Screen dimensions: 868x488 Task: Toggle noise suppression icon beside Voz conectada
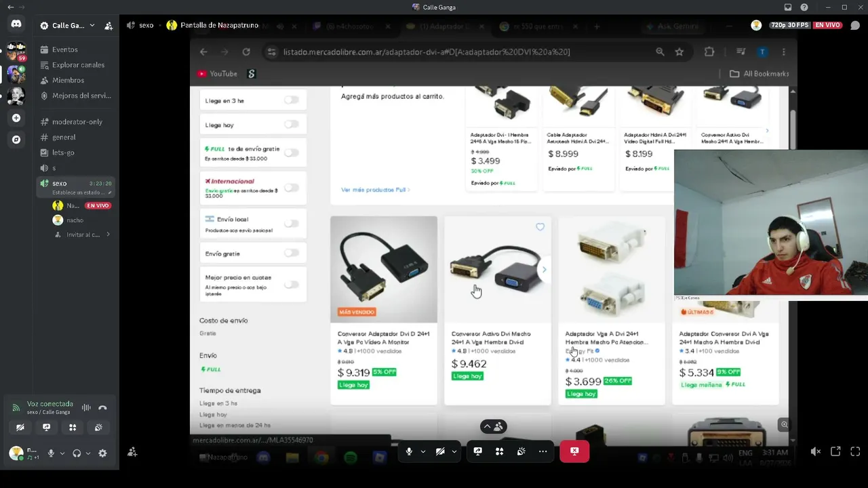[x=86, y=407]
